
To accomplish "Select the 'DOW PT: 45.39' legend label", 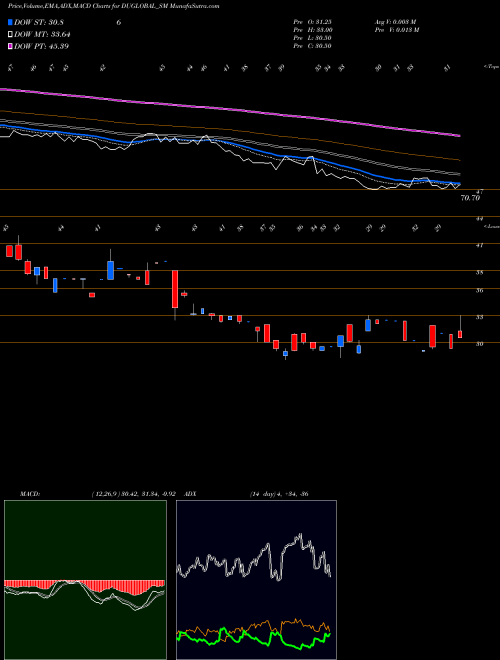I will tap(41, 46).
